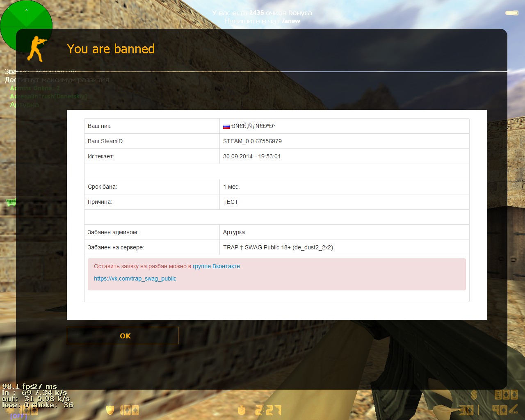Click the 2435 bonus points message
The image size is (525, 420).
coord(262,13)
